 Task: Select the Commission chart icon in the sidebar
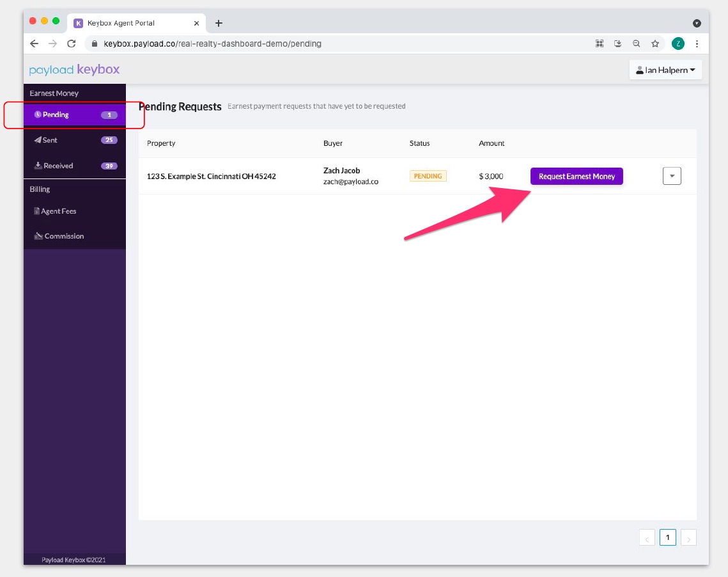[x=38, y=235]
